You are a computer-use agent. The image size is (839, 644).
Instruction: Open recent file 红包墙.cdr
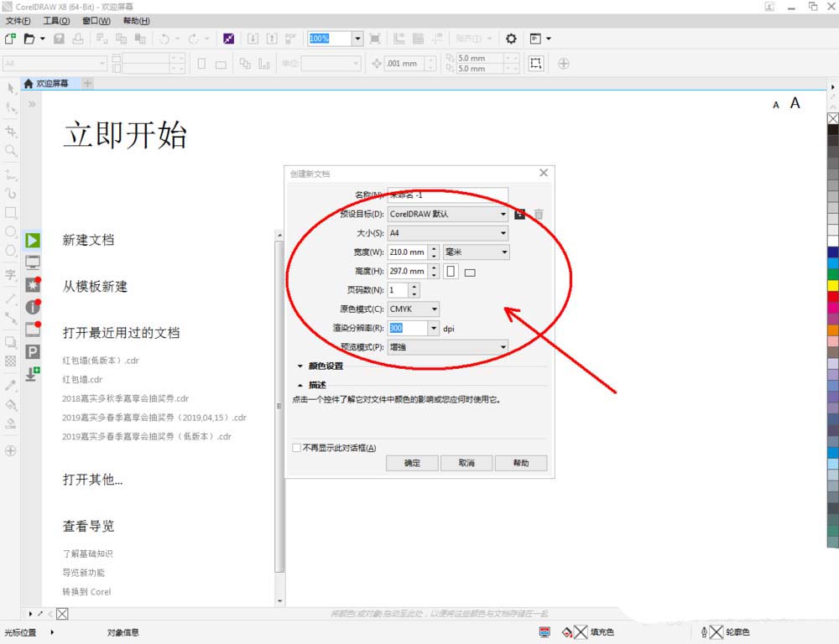(82, 379)
